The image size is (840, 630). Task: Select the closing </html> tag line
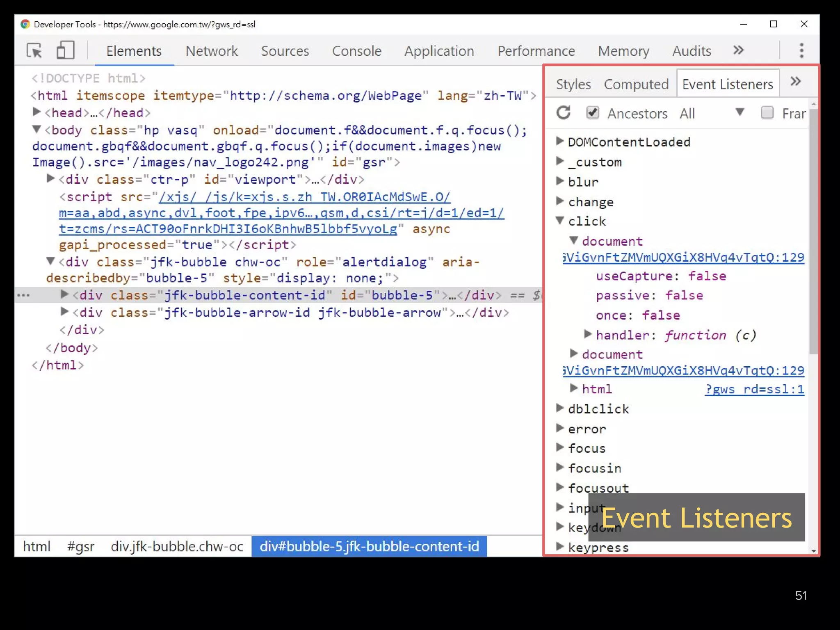(x=58, y=365)
